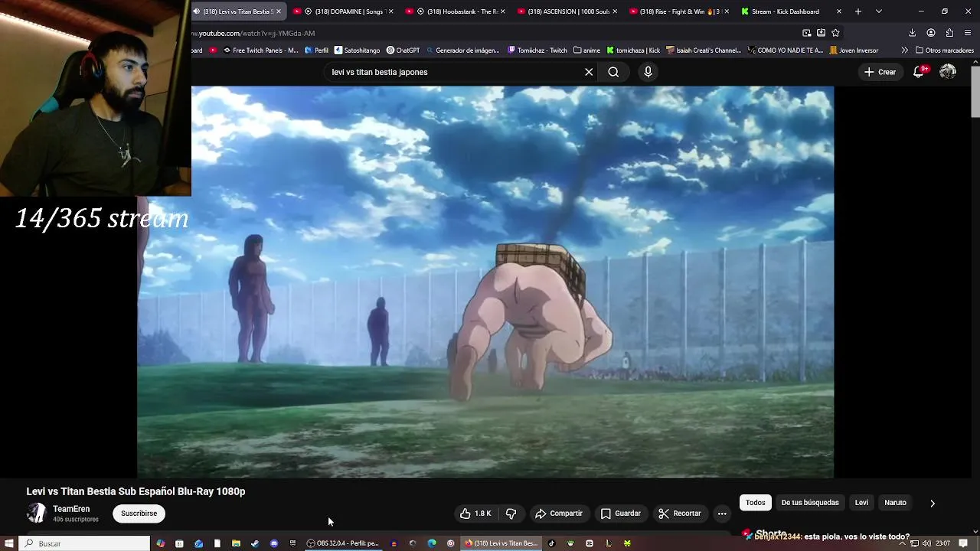
Task: Click the video player to pause
Action: [485, 282]
